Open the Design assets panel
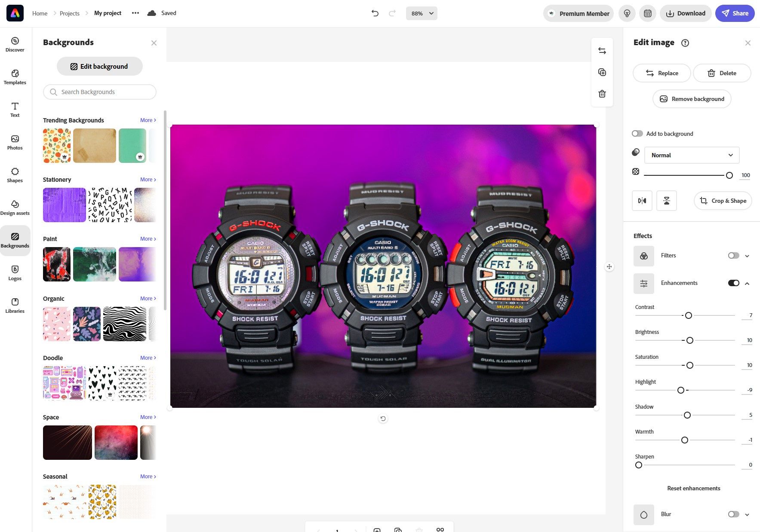This screenshot has height=532, width=760. tap(15, 208)
